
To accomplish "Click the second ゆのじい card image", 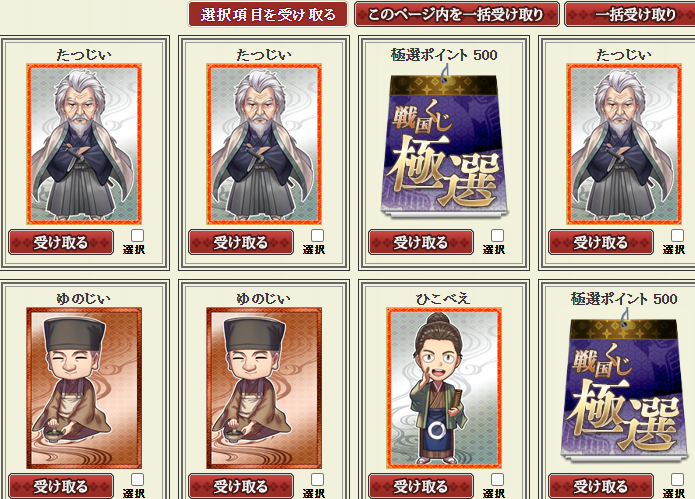I will (264, 388).
